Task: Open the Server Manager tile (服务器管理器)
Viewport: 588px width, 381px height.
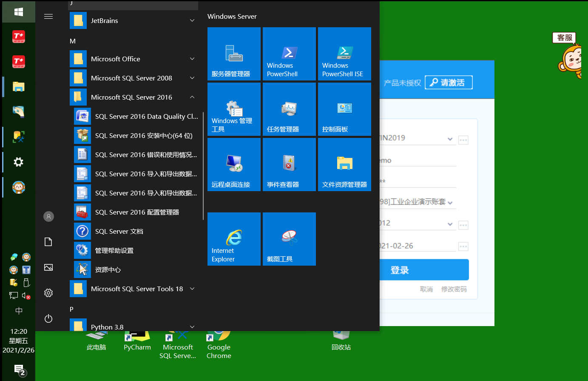Action: pos(234,54)
